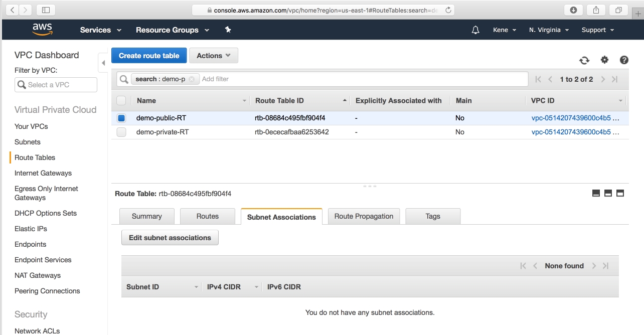Toggle the select-all checkbox in table header
Viewport: 644px width, 335px height.
121,101
